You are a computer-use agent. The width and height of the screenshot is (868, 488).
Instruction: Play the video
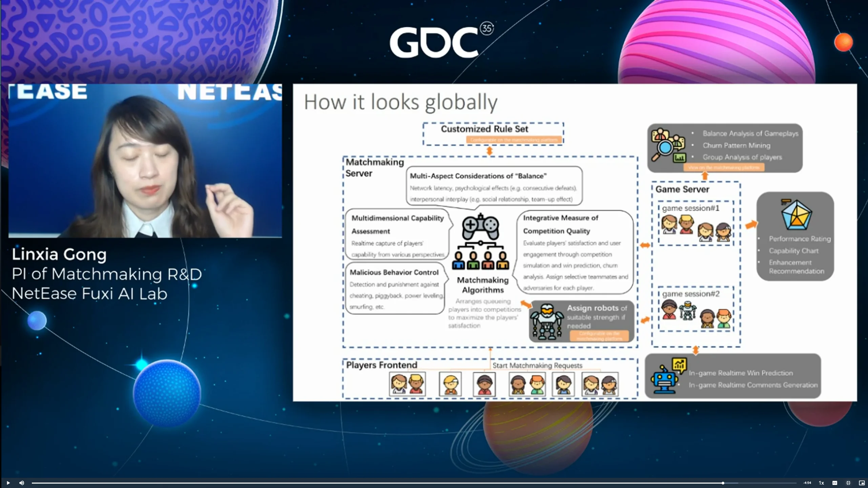pyautogui.click(x=8, y=483)
